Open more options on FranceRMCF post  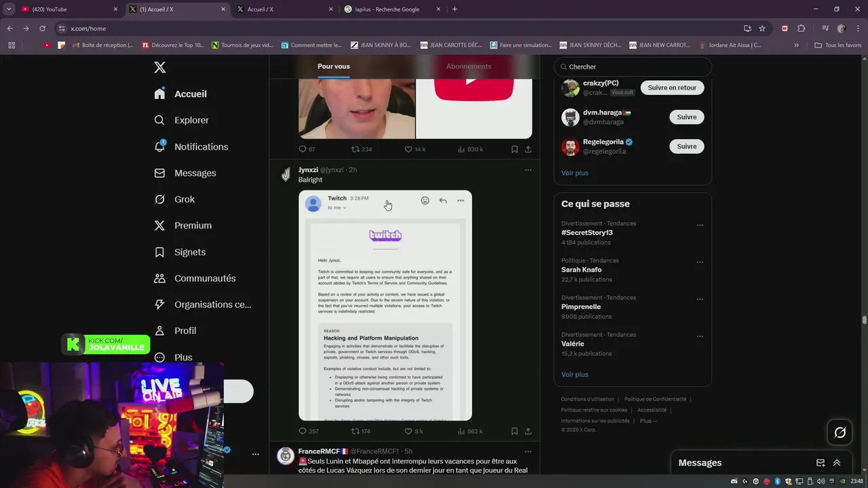coord(528,451)
